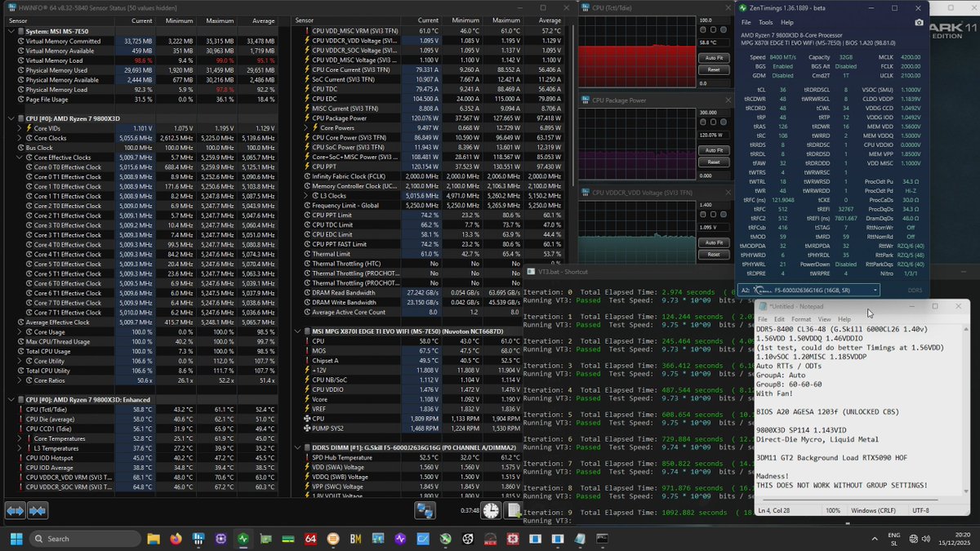Viewport: 980px width, 551px height.
Task: Edit the 100.0 maximum field in Tctl/Tdie graph
Action: point(714,20)
